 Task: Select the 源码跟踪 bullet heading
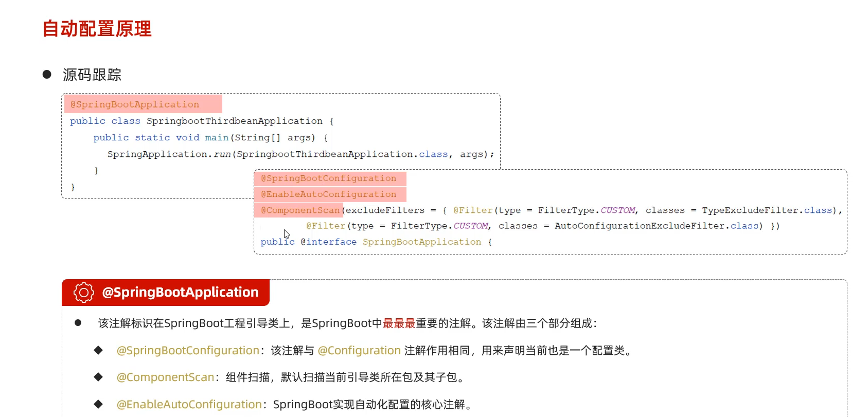pos(92,75)
